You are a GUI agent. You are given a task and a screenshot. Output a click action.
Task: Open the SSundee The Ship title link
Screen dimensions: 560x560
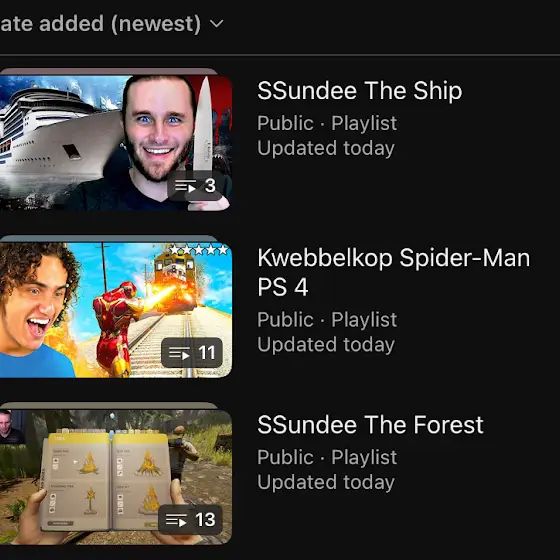point(360,91)
